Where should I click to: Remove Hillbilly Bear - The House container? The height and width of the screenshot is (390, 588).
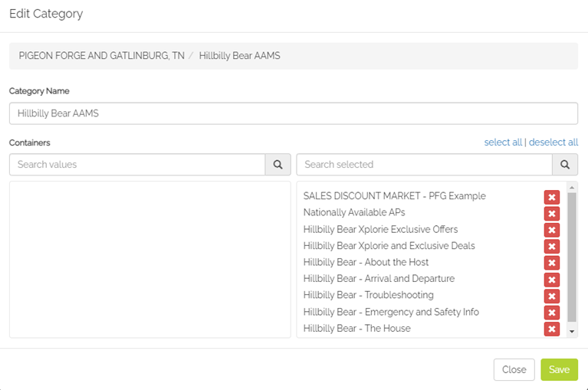click(552, 329)
